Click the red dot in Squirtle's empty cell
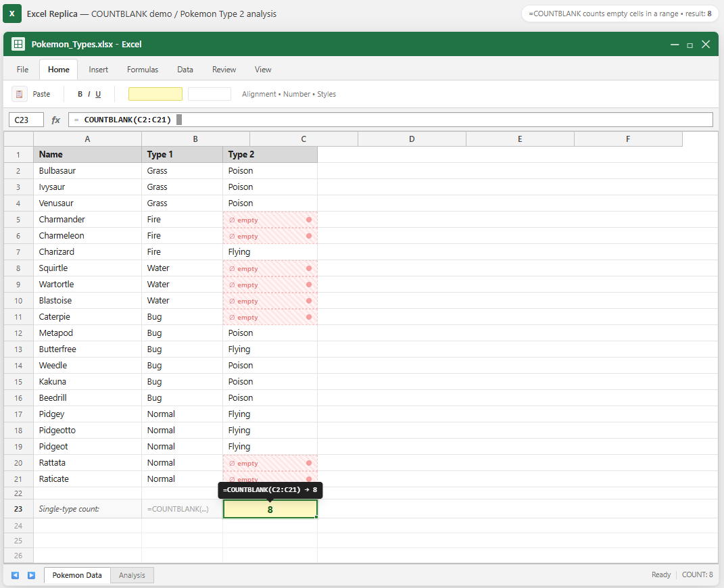This screenshot has height=588, width=724. click(x=309, y=268)
